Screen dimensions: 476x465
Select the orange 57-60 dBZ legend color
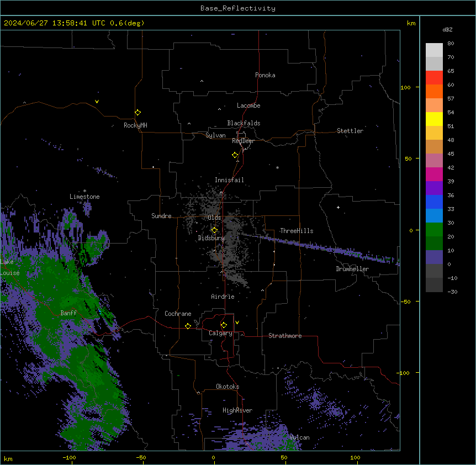point(434,92)
